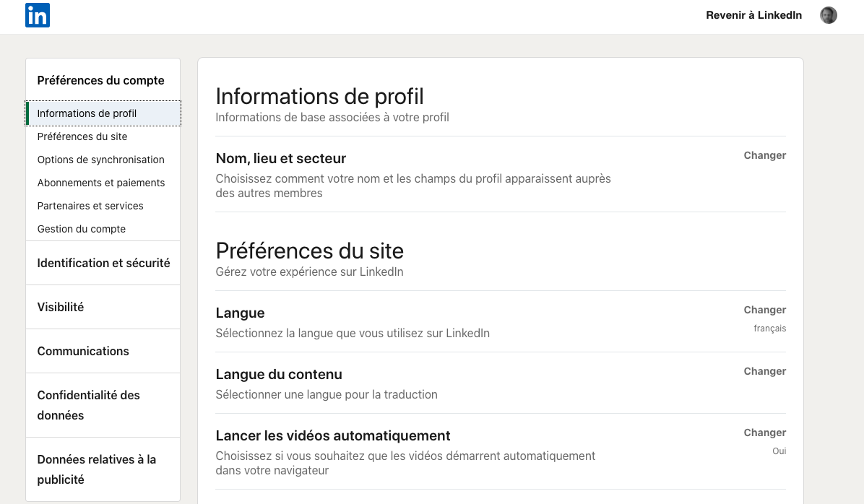The image size is (864, 504).
Task: Change Lancer les vidéos automatiquement setting
Action: [764, 433]
